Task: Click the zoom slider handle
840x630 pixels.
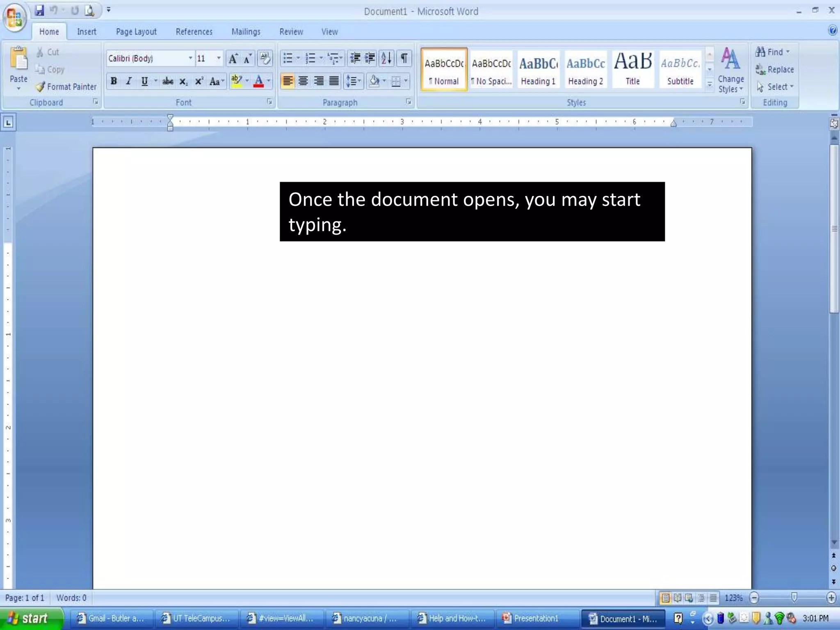Action: (x=794, y=598)
